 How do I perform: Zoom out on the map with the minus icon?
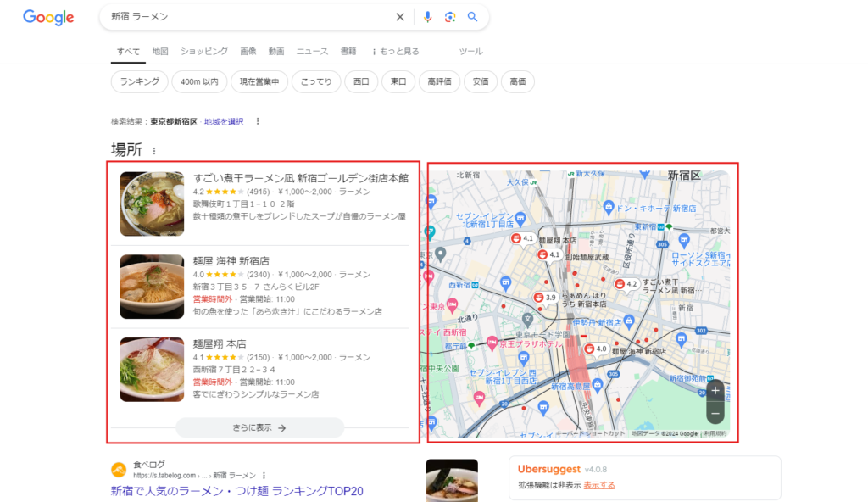coord(715,412)
